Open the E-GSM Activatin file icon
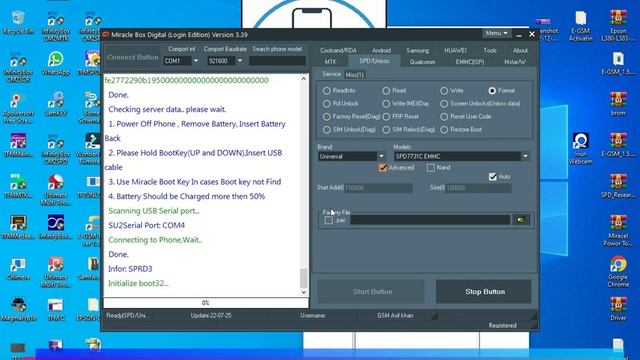Viewport: 640px width, 360px height. (580, 26)
